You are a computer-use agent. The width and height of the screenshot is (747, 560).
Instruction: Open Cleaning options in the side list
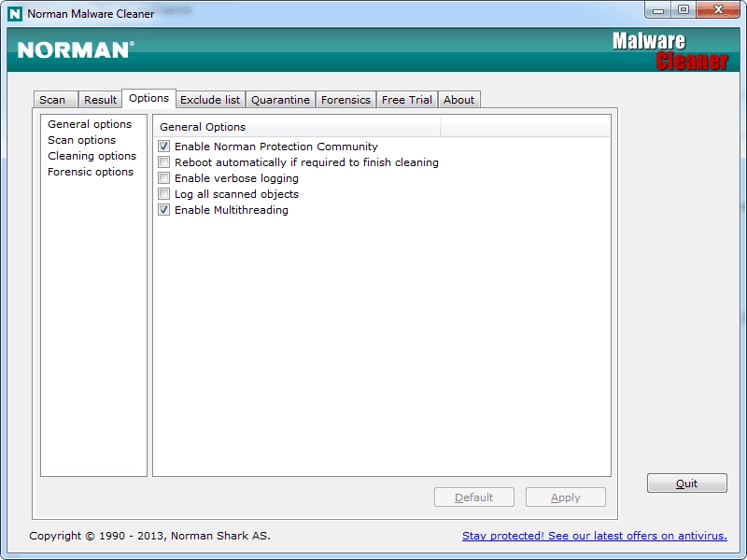[92, 156]
